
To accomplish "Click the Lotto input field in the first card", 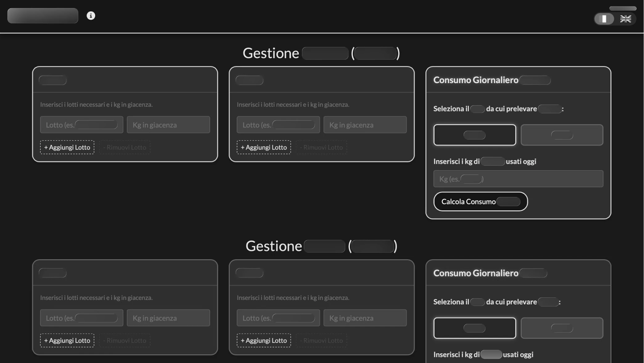I will tap(81, 125).
